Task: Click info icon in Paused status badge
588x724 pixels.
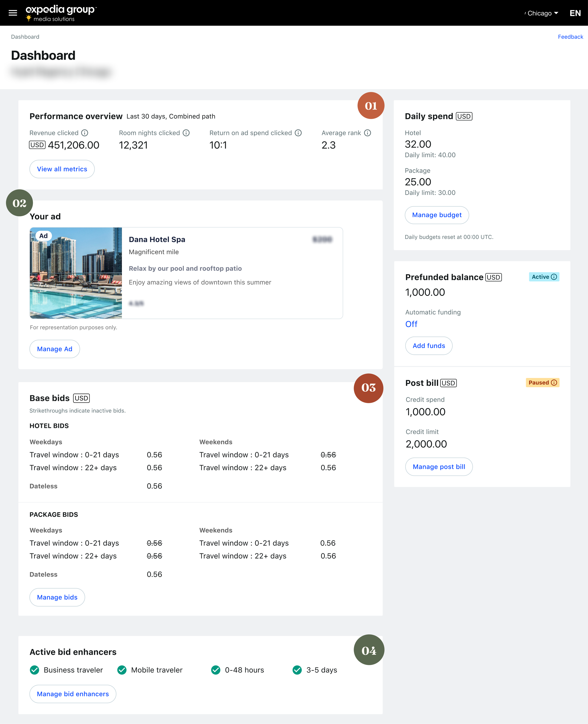Action: point(554,382)
